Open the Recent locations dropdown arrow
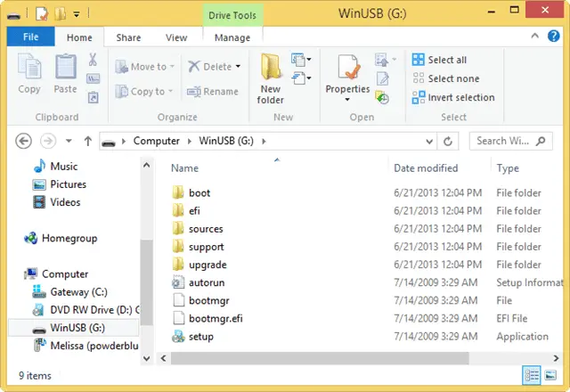Viewport: 570px width, 392px height. click(69, 141)
